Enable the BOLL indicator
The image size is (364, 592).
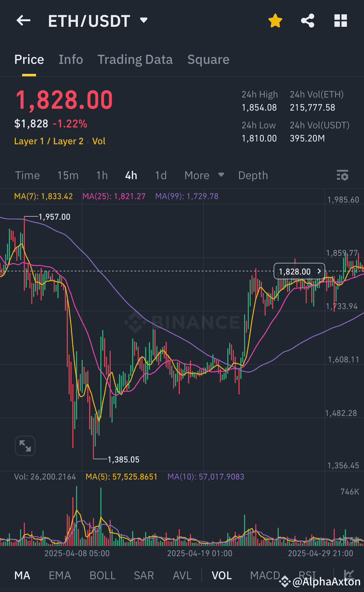102,575
